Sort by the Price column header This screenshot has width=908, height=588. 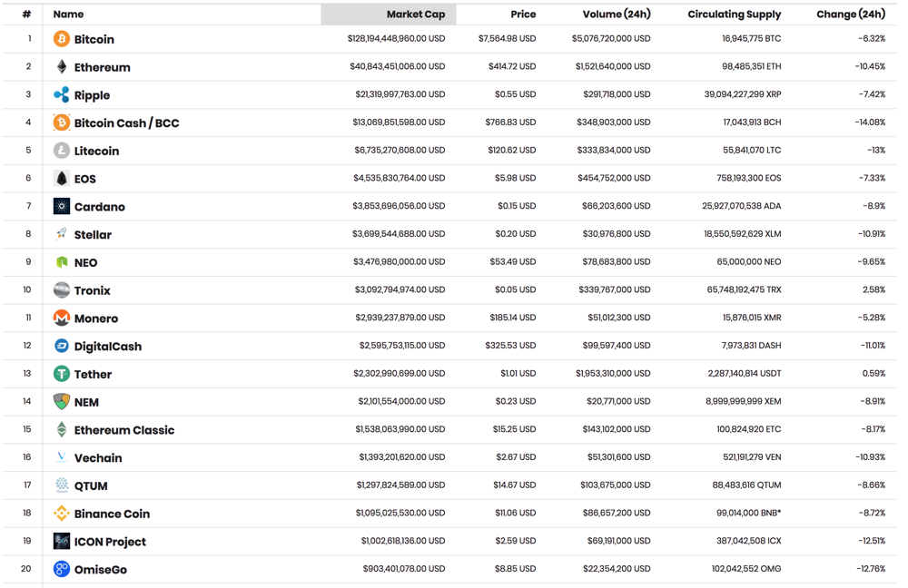523,15
